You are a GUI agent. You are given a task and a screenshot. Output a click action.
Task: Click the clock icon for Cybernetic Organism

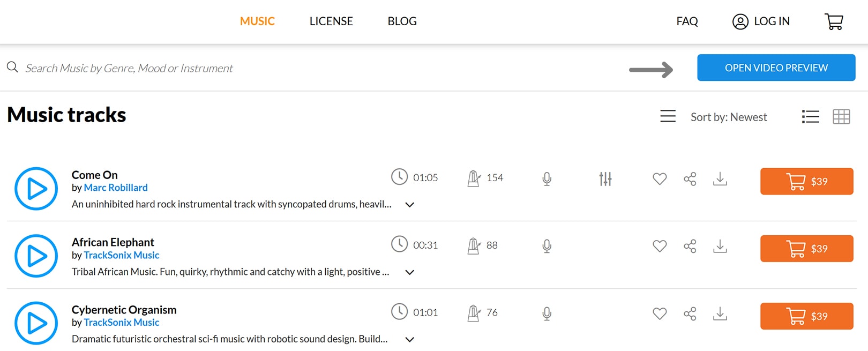click(399, 311)
